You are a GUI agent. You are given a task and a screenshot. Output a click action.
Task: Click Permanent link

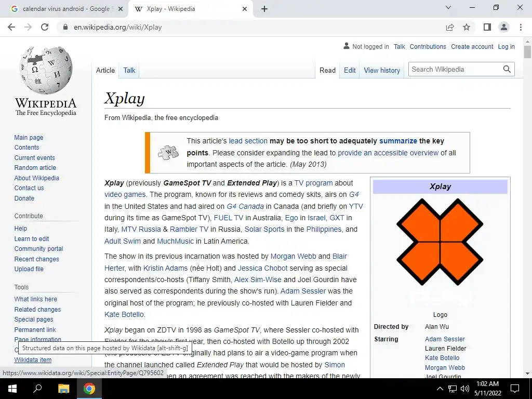(35, 329)
